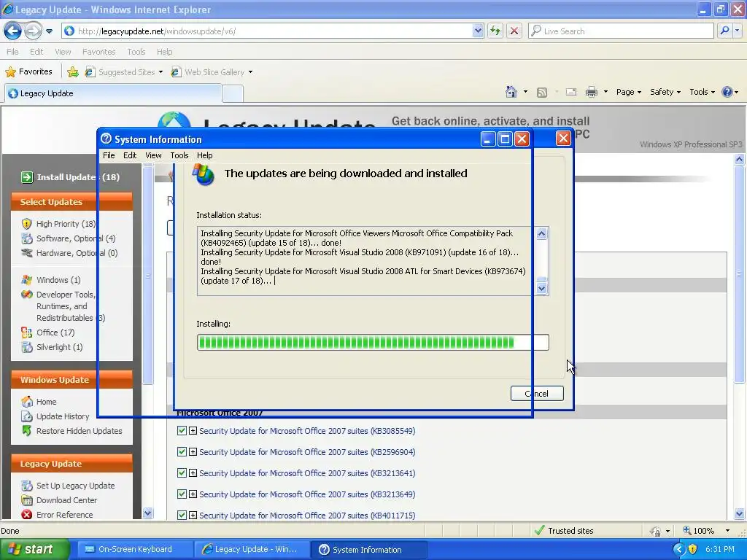This screenshot has height=560, width=747.
Task: Open the Page menu dropdown
Action: click(x=629, y=92)
